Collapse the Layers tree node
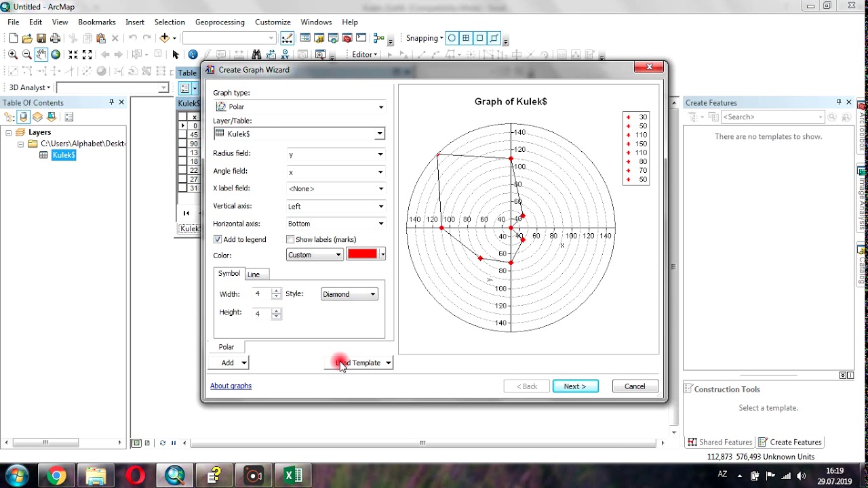Image resolution: width=868 pixels, height=488 pixels. click(x=8, y=133)
